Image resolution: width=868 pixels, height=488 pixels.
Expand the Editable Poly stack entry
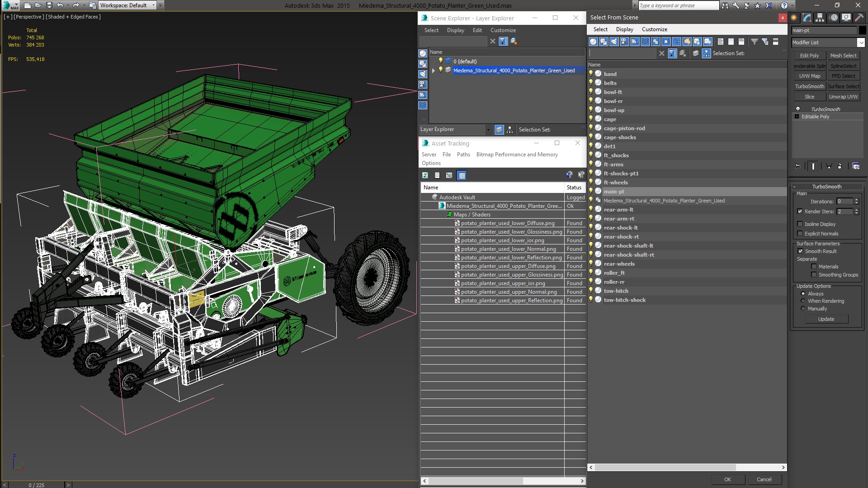point(797,117)
